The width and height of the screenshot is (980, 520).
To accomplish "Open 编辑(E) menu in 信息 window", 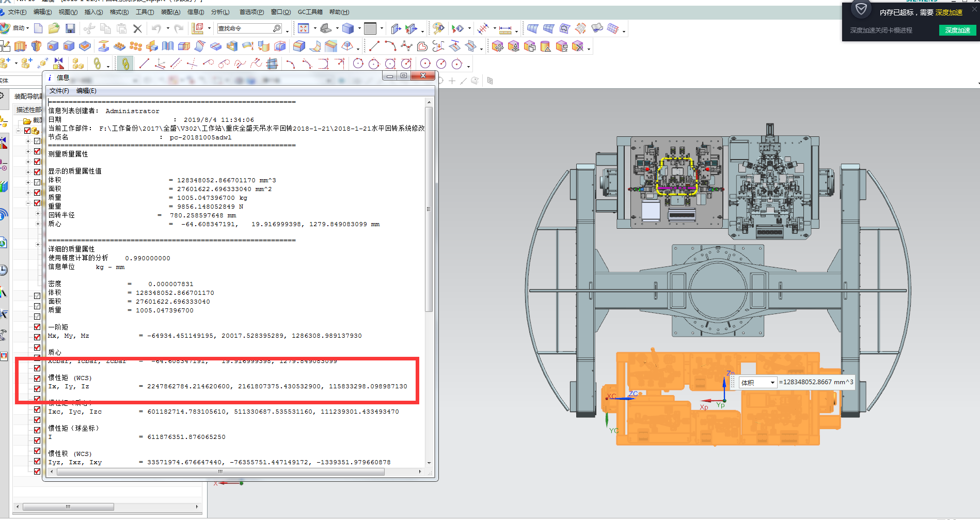I will click(x=86, y=91).
